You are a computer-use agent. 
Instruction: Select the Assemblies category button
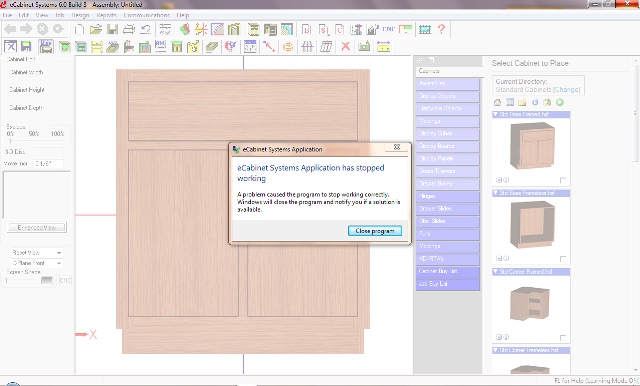click(x=448, y=84)
